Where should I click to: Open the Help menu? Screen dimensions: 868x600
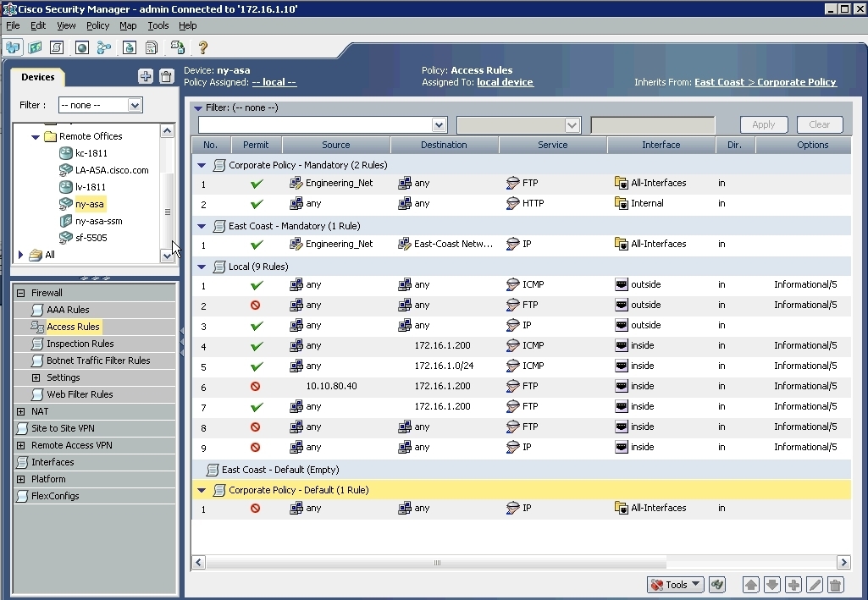(188, 25)
